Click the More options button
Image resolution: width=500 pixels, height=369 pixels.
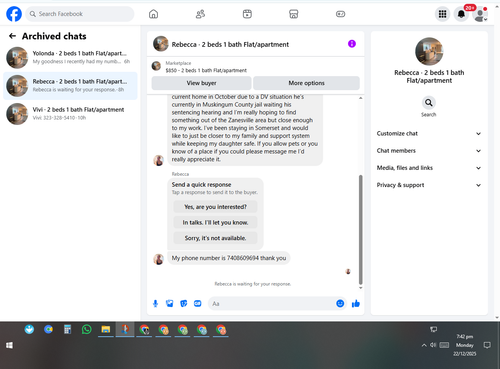306,83
